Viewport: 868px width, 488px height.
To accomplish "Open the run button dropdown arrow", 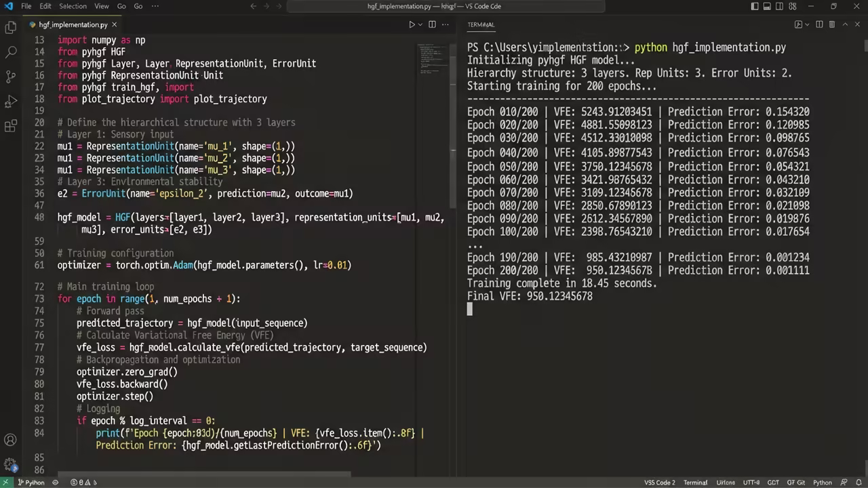I will pos(420,24).
